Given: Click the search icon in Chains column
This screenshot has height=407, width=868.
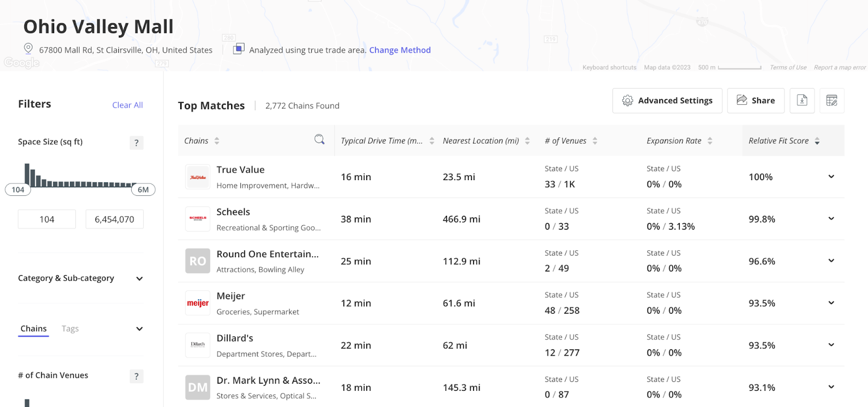Looking at the screenshot, I should [x=320, y=140].
